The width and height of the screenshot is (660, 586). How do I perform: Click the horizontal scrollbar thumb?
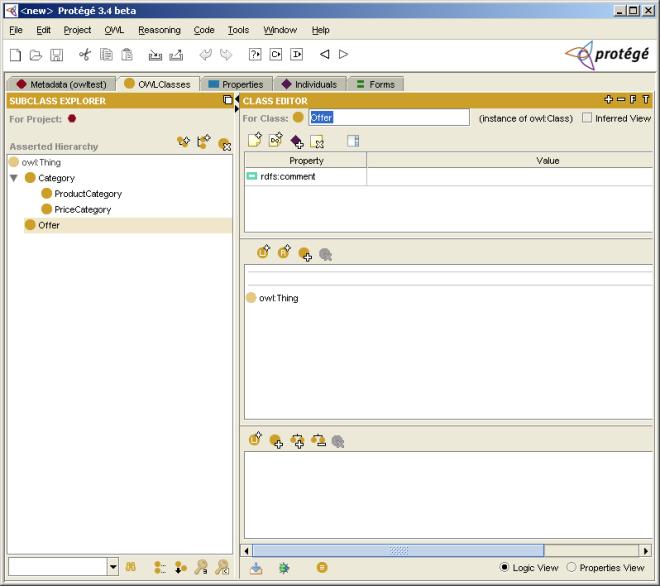click(x=398, y=550)
